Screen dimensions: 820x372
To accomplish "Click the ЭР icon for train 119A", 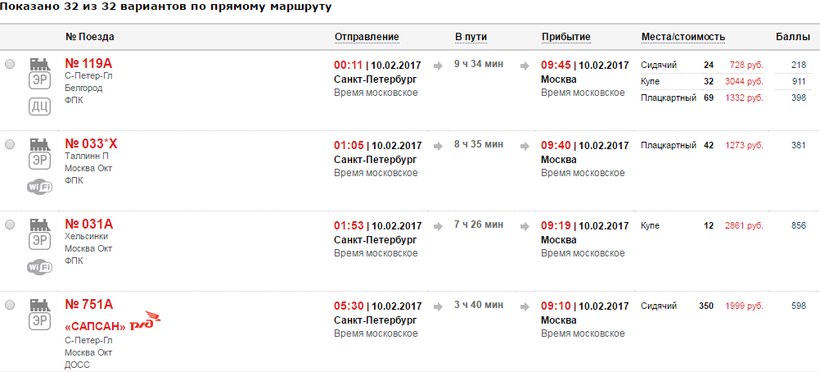I will click(x=39, y=81).
